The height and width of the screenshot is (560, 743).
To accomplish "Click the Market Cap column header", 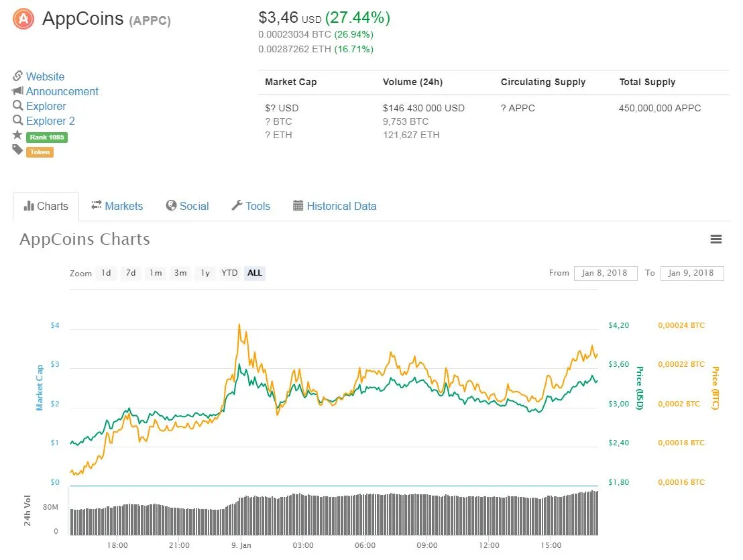I will [291, 82].
